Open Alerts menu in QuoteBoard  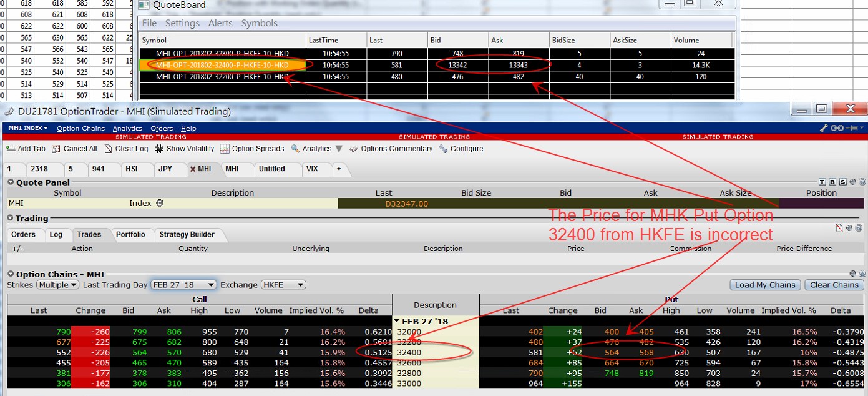220,23
